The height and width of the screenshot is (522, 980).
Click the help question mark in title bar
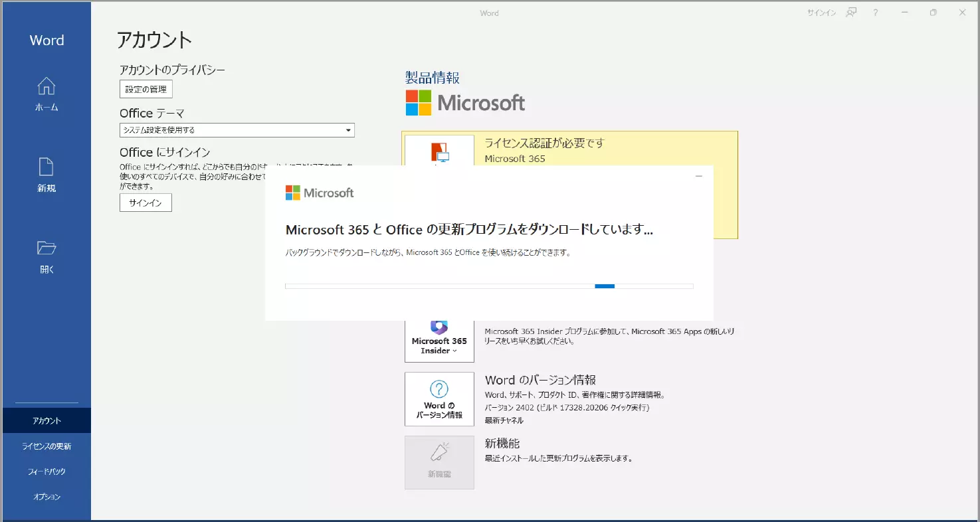pyautogui.click(x=876, y=13)
